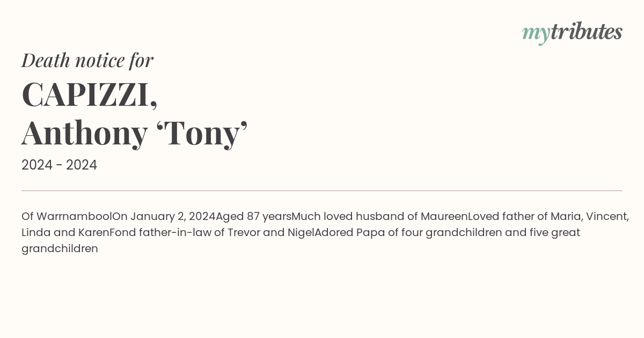Click the surname CAPIZZI
The width and height of the screenshot is (644, 338).
(x=85, y=95)
